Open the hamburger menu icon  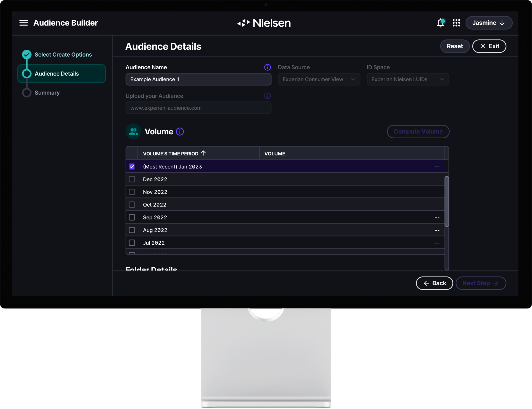(x=23, y=23)
